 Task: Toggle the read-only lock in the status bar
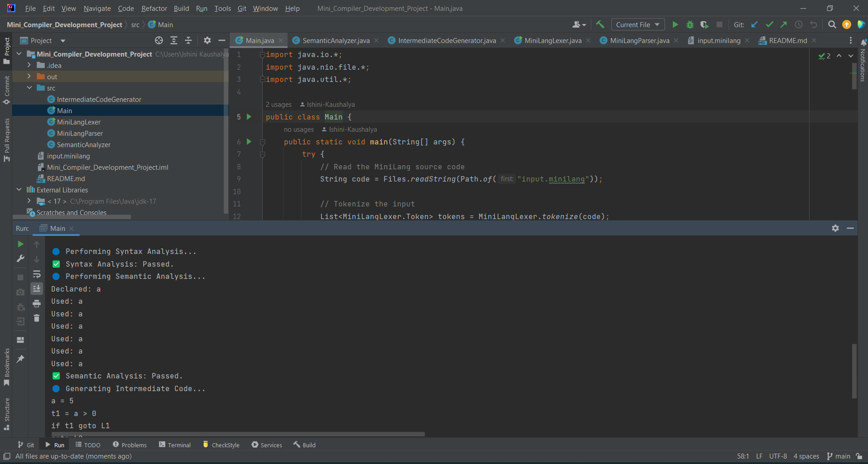(x=859, y=456)
